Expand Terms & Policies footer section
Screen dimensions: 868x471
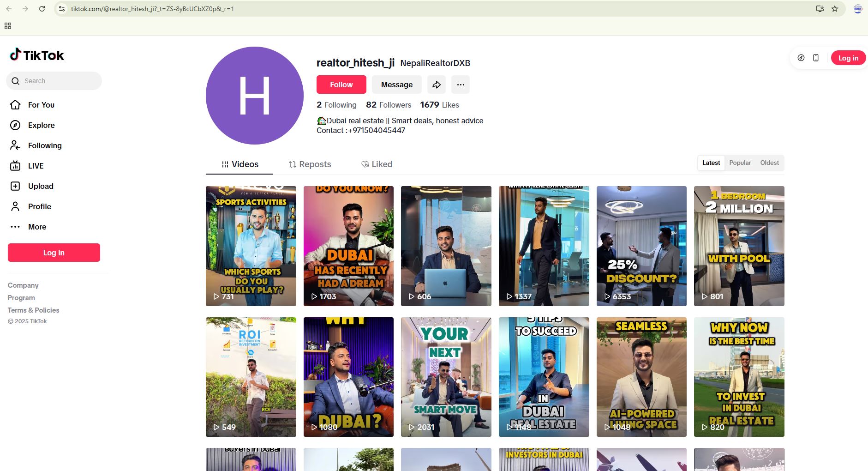click(33, 310)
